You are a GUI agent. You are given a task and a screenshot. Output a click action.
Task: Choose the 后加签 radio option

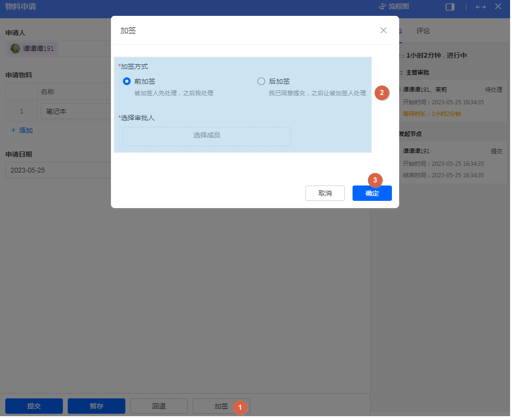click(x=261, y=81)
